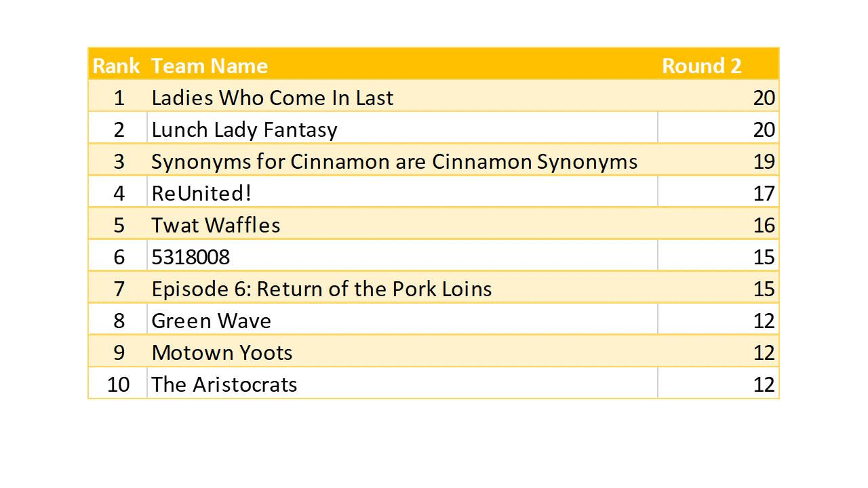
Task: Click the Team Name column header
Action: [209, 66]
